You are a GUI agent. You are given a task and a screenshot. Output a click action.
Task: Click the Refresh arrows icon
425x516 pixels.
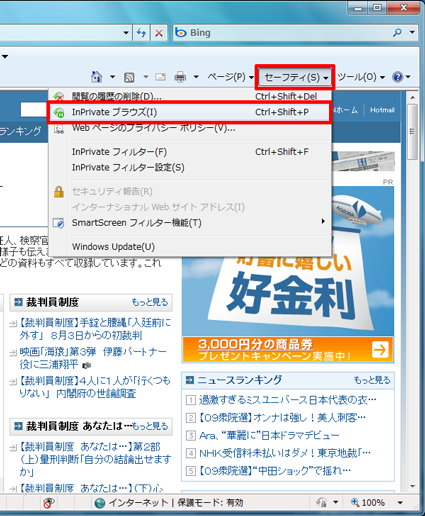click(x=141, y=33)
